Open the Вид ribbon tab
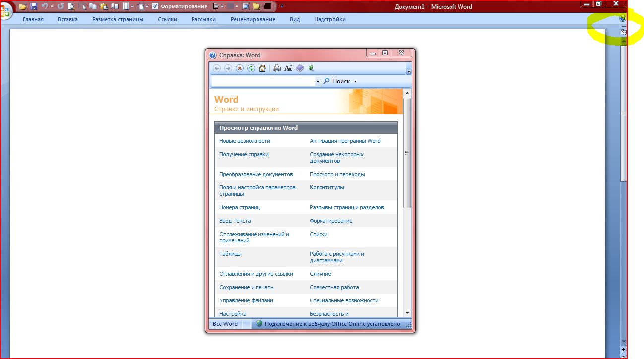Viewport: 644px width, 359px height. tap(295, 19)
